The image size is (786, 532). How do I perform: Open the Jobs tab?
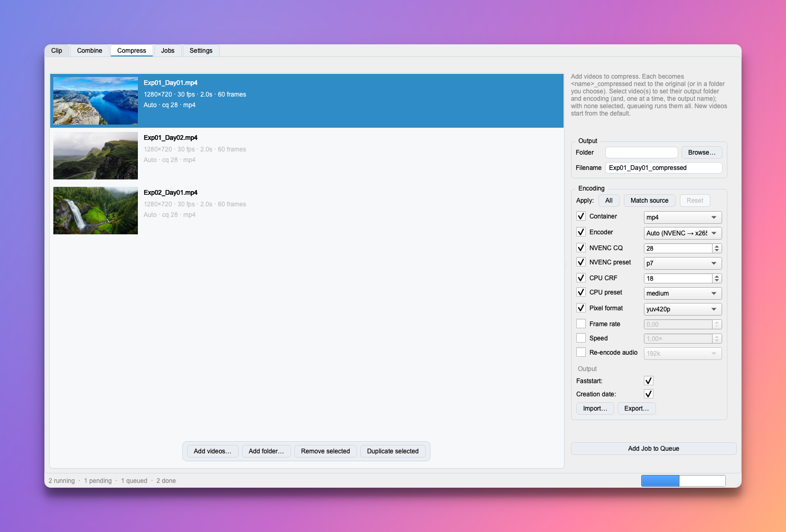pos(167,51)
